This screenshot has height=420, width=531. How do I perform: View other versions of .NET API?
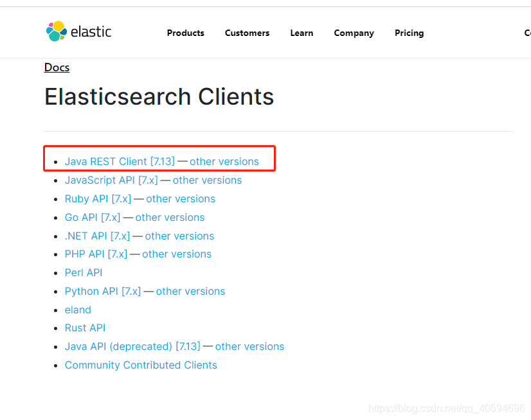(x=179, y=236)
